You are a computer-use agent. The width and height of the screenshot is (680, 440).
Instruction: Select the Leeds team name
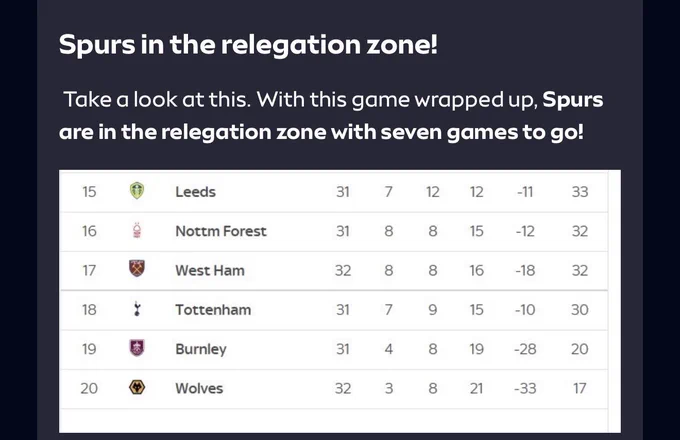(195, 192)
